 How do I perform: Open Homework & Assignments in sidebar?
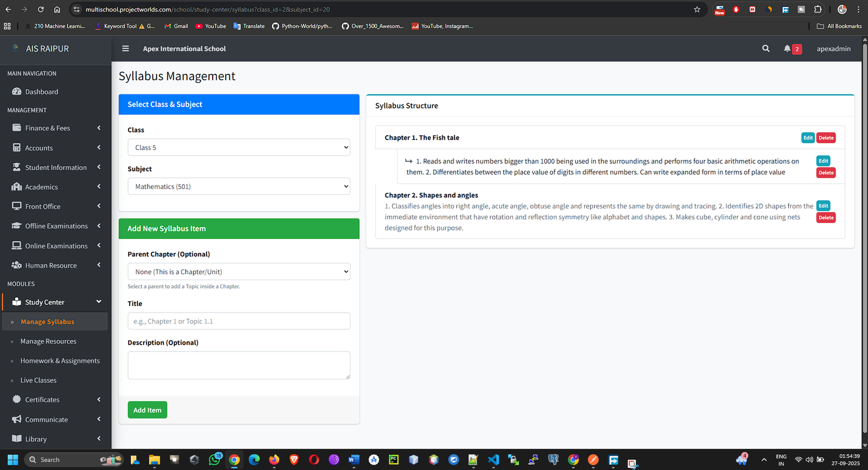click(60, 361)
